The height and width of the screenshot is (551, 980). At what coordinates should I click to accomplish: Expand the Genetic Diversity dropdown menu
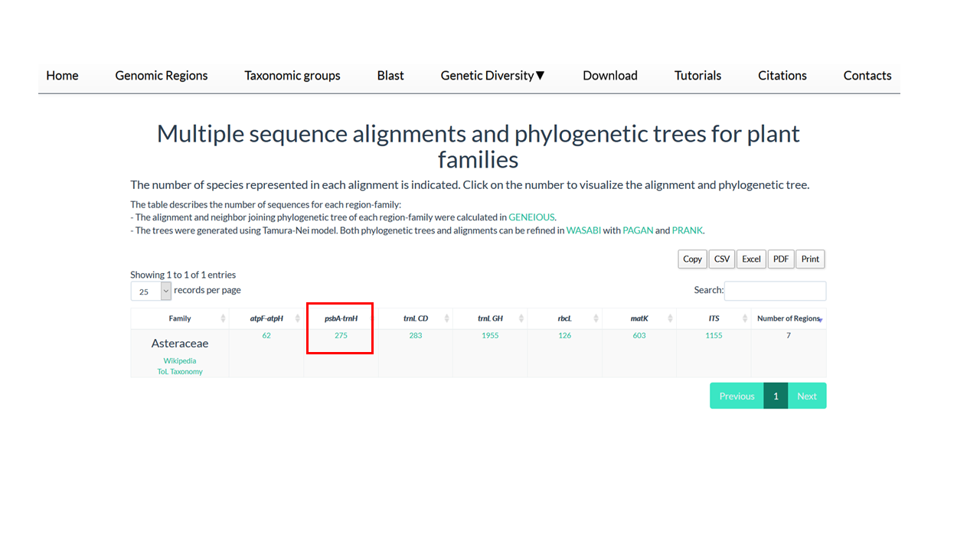pos(493,75)
